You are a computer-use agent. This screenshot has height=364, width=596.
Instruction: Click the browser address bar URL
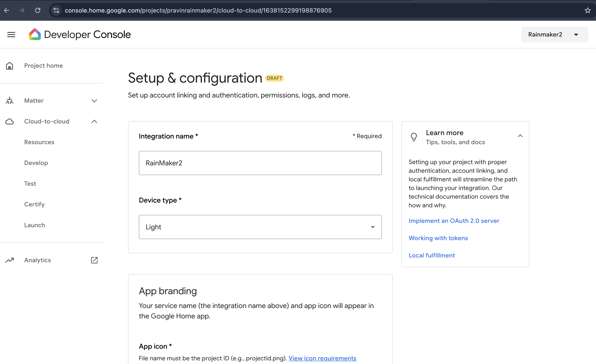(198, 10)
